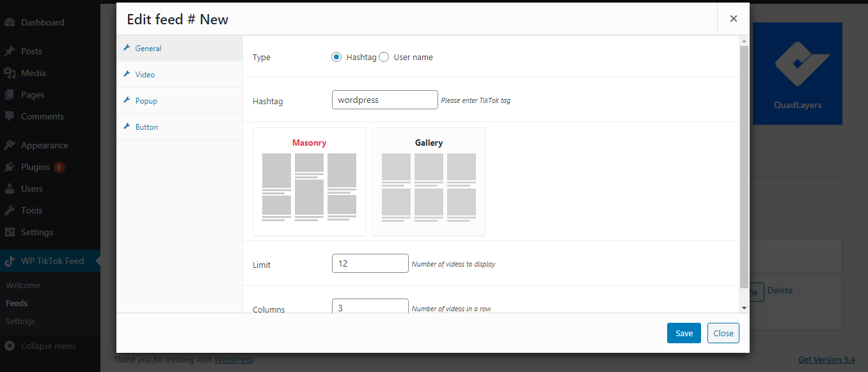Click the scrollbar up arrow in the dialog
Screen dimensions: 868x372
tap(743, 41)
